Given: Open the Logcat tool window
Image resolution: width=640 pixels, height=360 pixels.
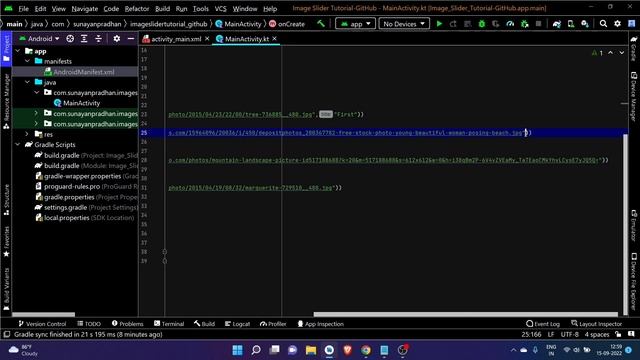Looking at the screenshot, I should point(237,324).
